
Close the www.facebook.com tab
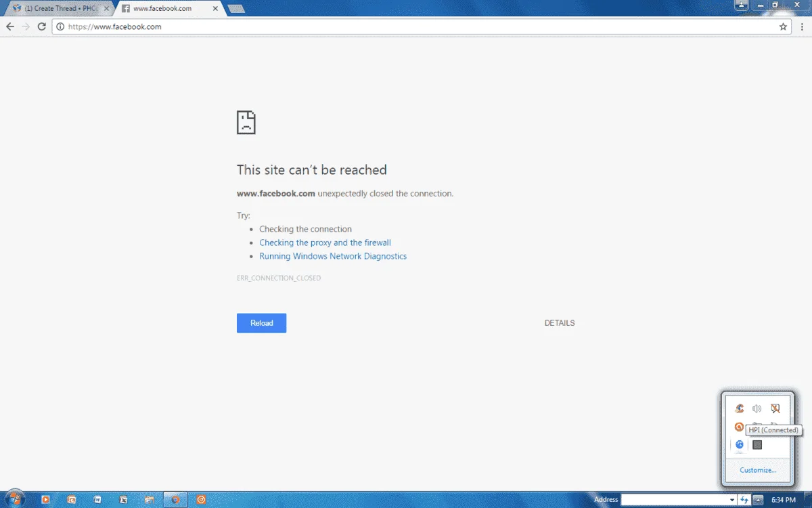click(x=217, y=9)
